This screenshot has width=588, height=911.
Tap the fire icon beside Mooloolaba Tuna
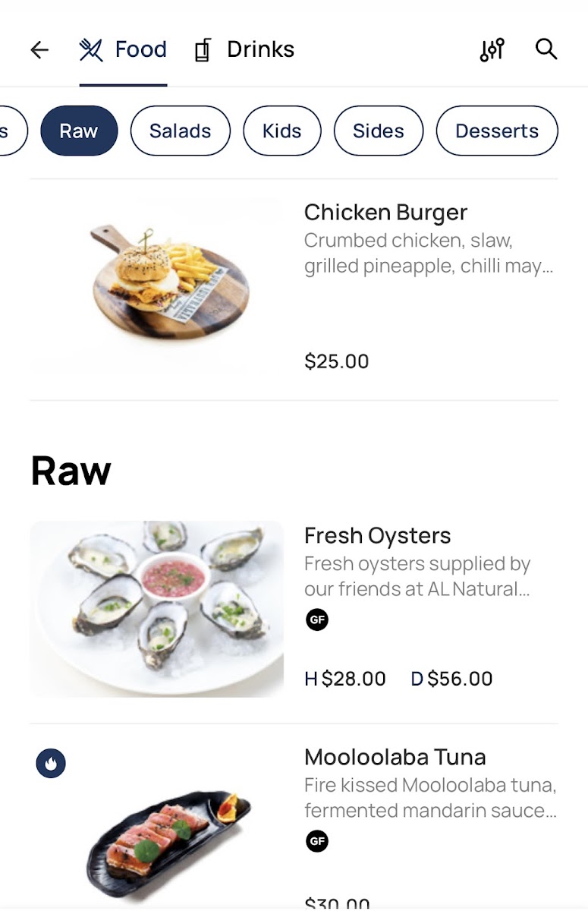click(51, 764)
